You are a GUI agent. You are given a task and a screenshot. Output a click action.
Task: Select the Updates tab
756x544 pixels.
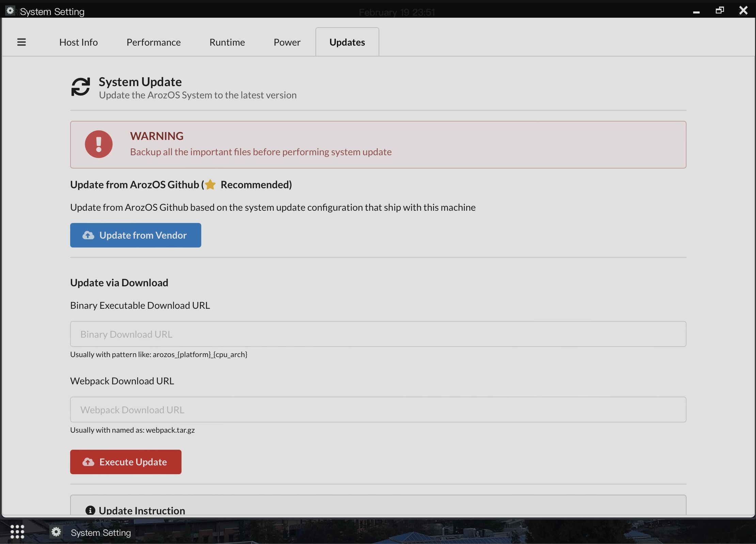click(x=347, y=42)
